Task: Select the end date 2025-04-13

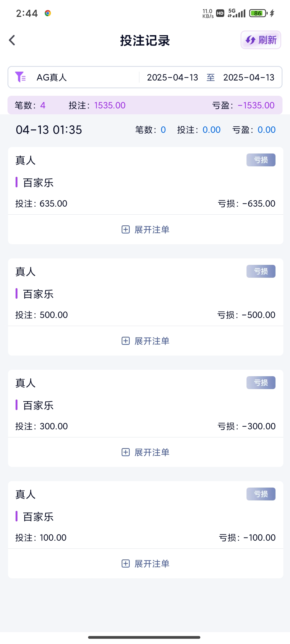Action: pos(249,78)
